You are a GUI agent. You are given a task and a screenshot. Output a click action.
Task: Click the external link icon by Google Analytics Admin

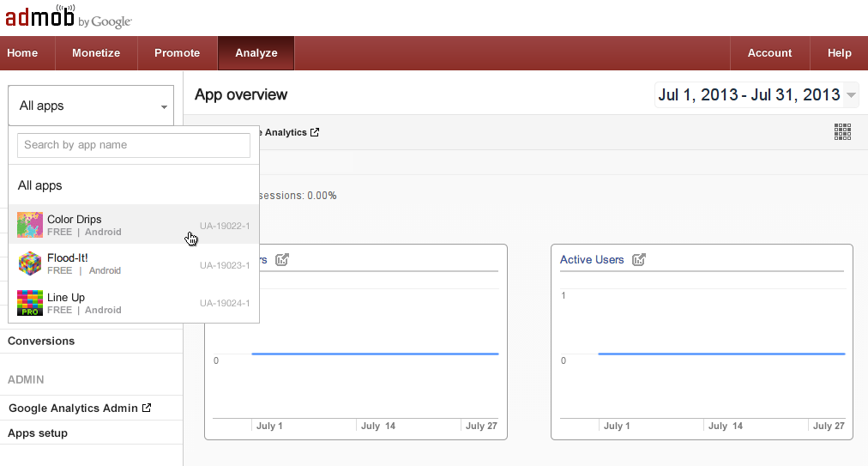click(147, 408)
